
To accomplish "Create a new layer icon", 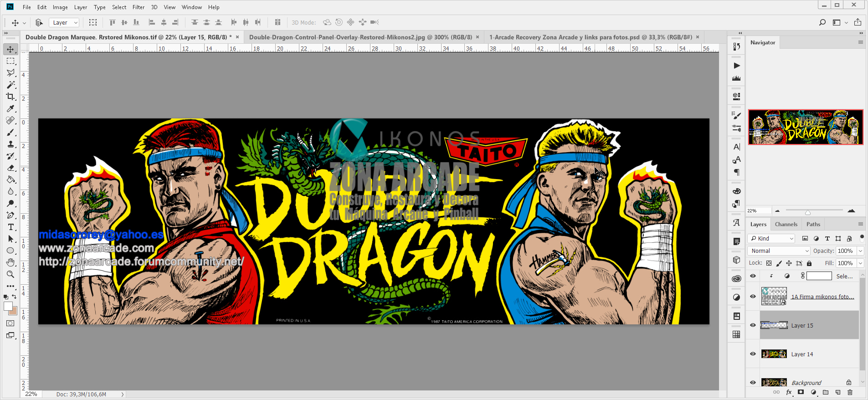I will 838,392.
